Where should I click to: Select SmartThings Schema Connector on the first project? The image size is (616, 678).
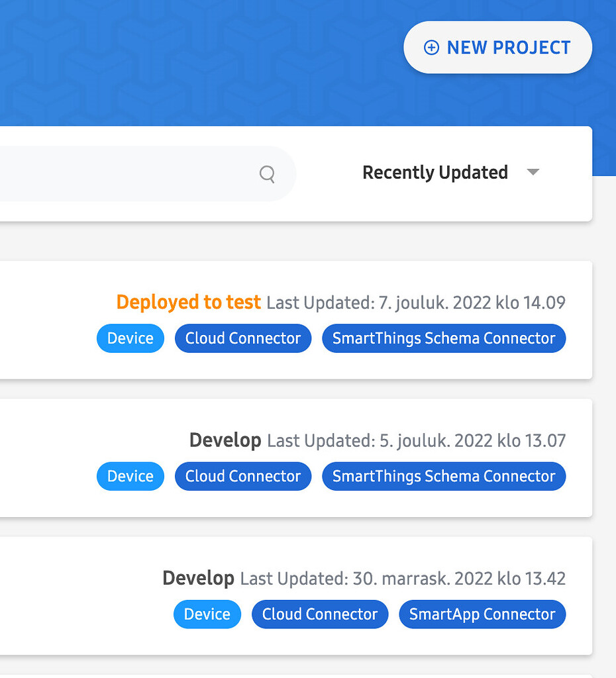(443, 338)
